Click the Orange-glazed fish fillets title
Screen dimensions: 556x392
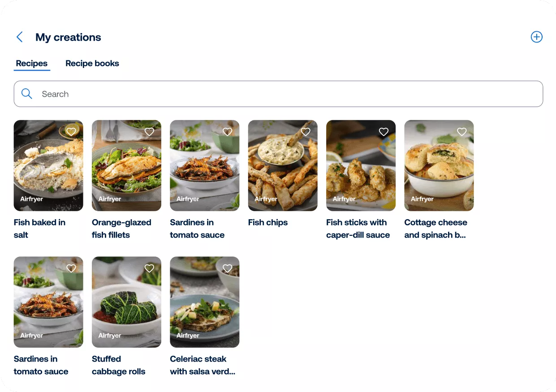(121, 229)
